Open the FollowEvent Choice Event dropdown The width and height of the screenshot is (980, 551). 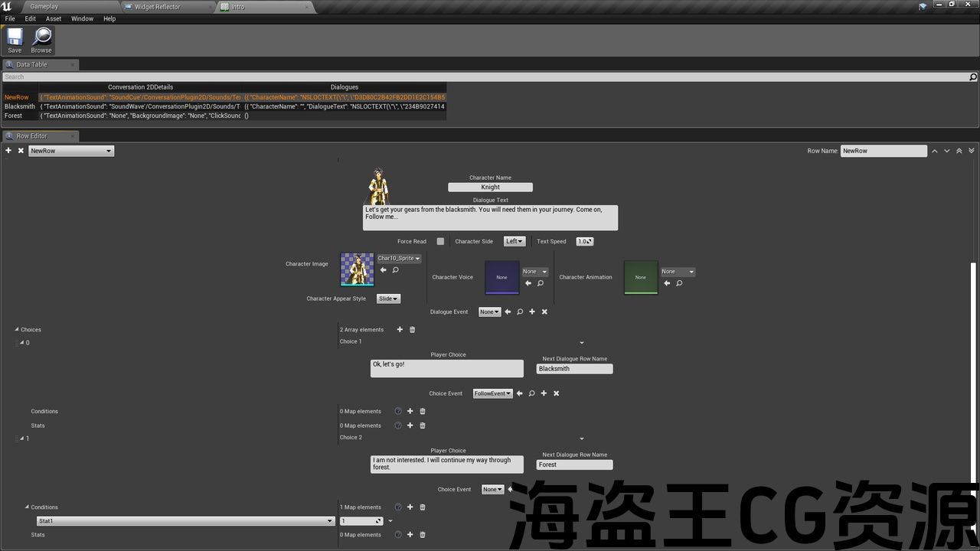click(492, 393)
